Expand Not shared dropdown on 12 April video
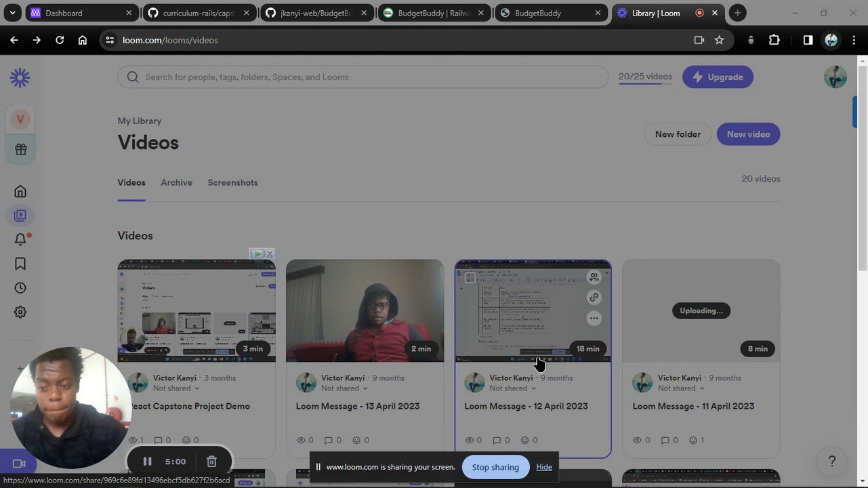Viewport: 868px width, 488px height. click(513, 388)
